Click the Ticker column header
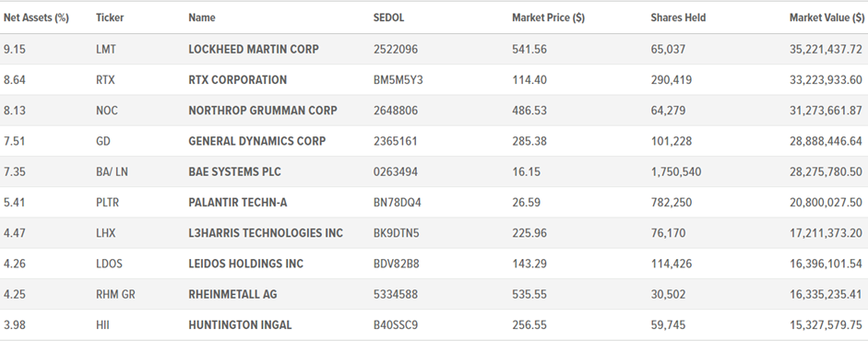 (110, 18)
